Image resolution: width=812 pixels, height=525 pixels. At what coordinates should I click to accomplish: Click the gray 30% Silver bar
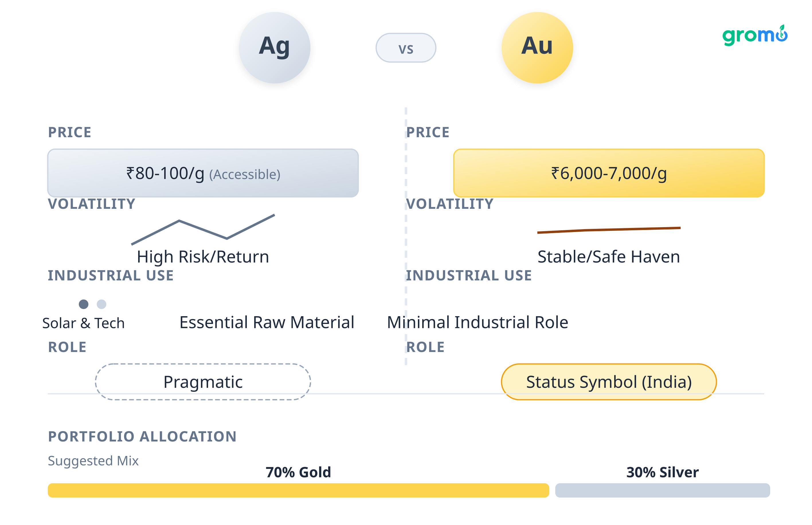[662, 490]
